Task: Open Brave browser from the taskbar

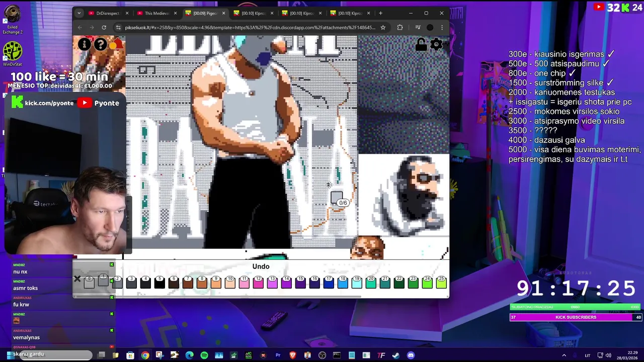Action: click(x=293, y=355)
